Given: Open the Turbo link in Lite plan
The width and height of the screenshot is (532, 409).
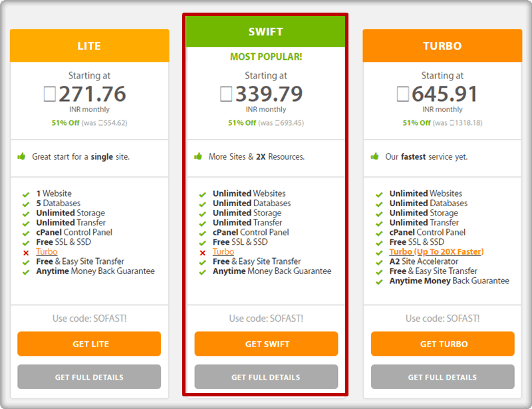Looking at the screenshot, I should (47, 252).
